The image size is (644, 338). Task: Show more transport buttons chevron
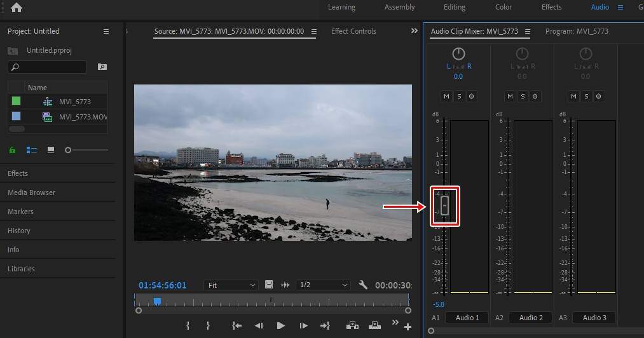tap(395, 322)
